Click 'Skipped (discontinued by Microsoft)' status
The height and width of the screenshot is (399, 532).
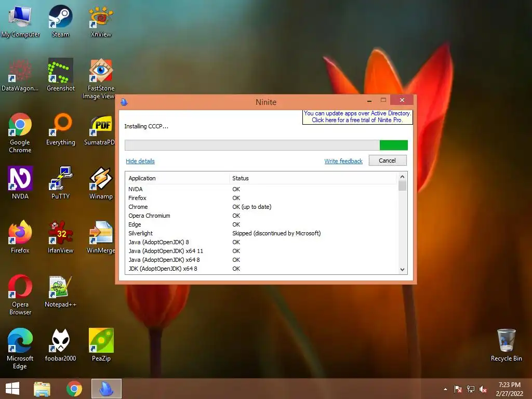276,233
